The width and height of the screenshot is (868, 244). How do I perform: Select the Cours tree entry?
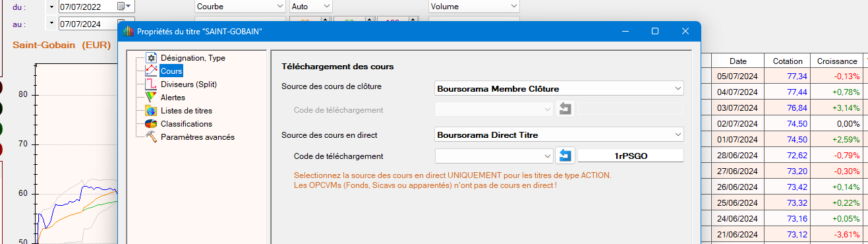point(171,71)
